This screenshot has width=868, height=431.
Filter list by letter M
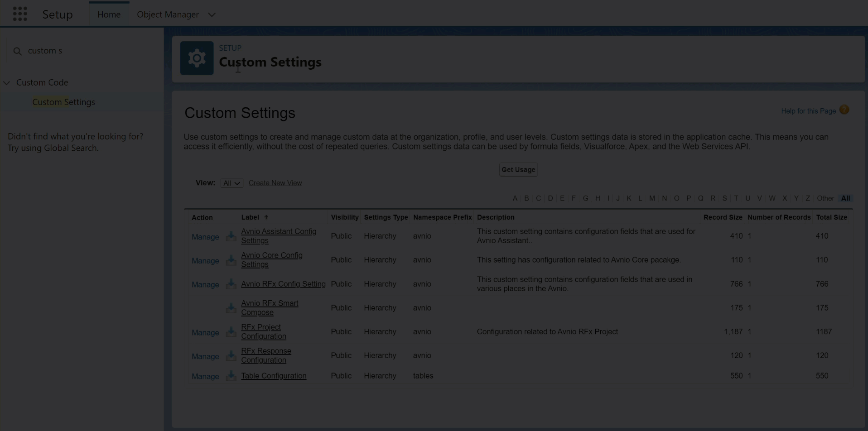pyautogui.click(x=652, y=198)
